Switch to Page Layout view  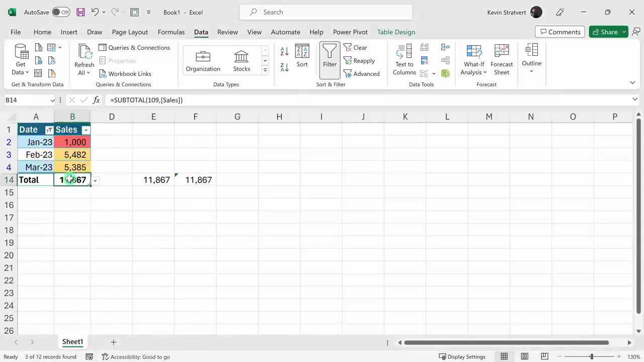click(x=524, y=356)
